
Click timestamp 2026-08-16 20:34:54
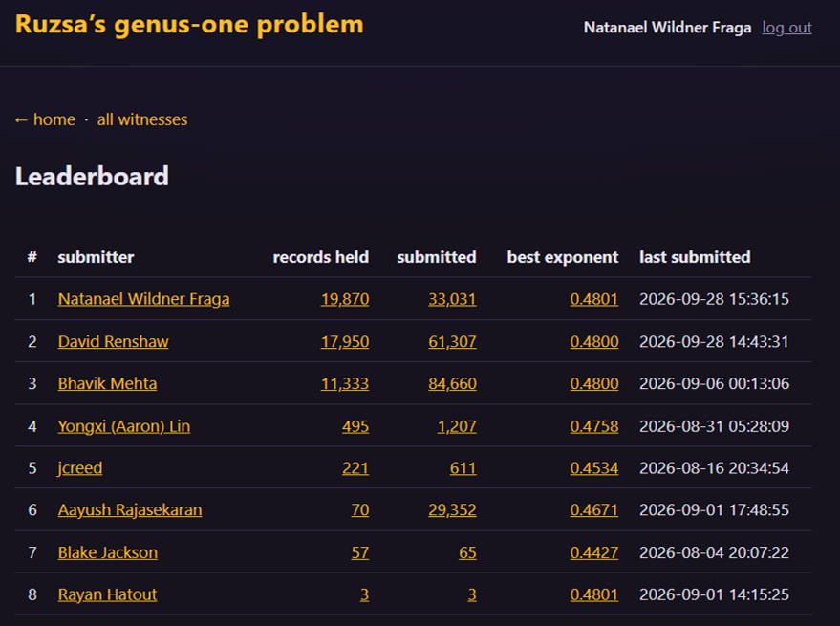[714, 468]
